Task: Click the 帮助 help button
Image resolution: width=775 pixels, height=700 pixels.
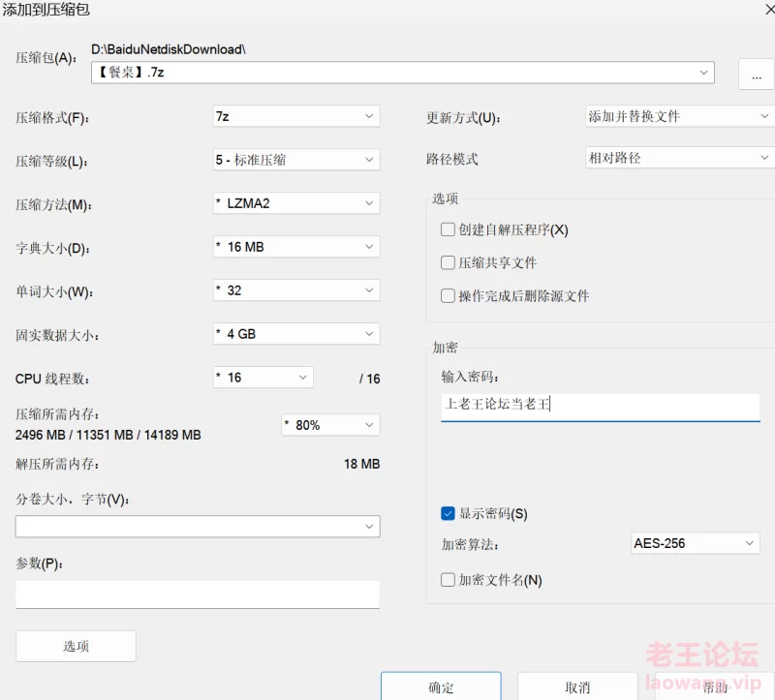Action: pos(715,687)
